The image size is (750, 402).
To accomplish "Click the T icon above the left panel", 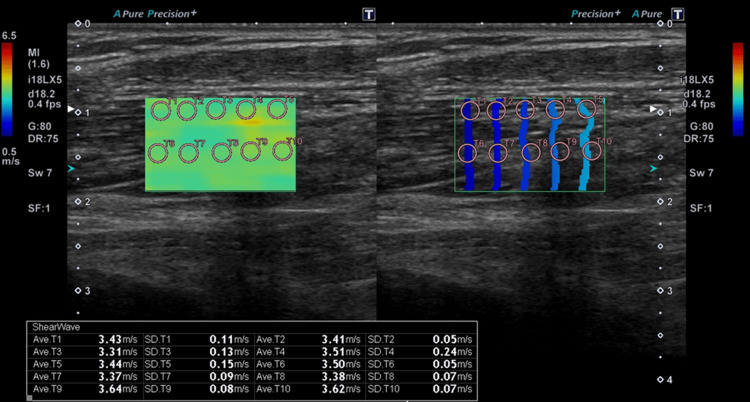I will click(369, 14).
